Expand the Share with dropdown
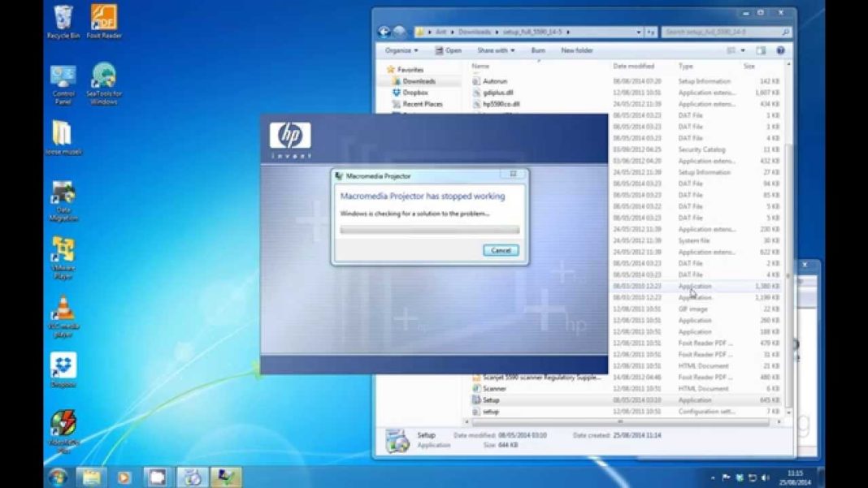The image size is (868, 488). (495, 50)
